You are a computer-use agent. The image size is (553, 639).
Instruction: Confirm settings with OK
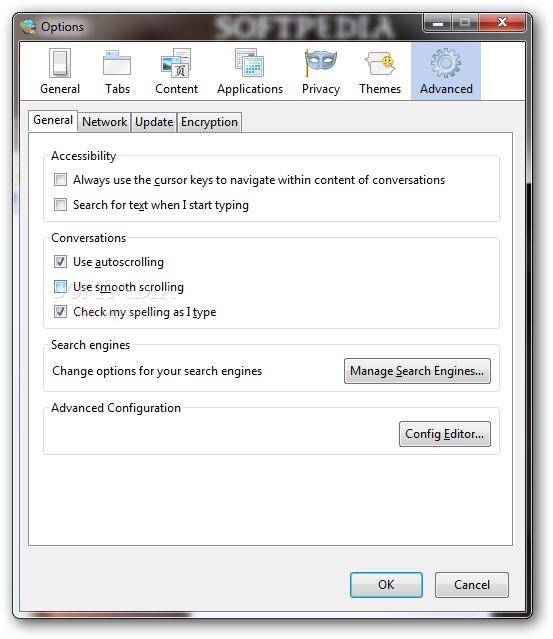click(x=386, y=585)
